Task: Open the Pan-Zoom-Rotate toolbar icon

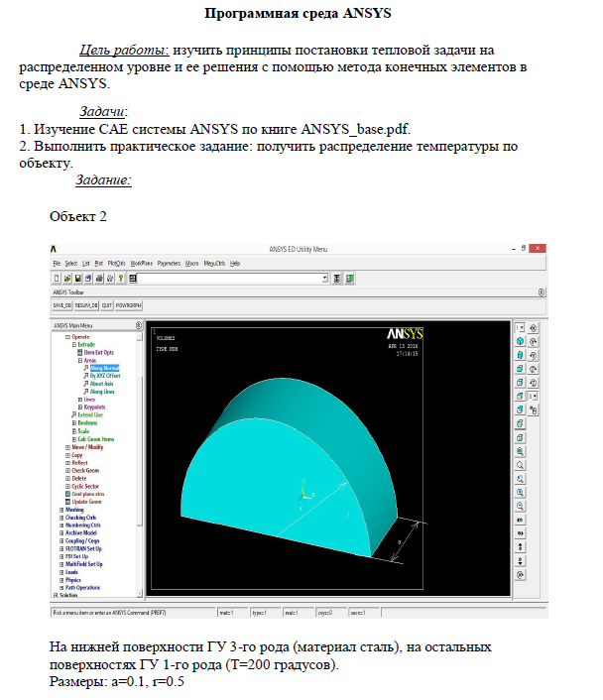Action: pyautogui.click(x=88, y=279)
